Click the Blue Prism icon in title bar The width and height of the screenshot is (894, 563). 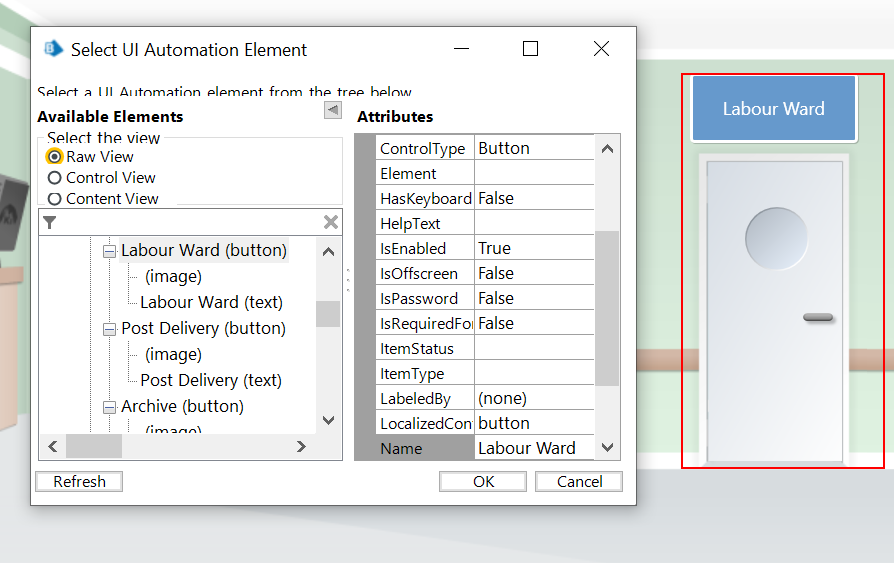pyautogui.click(x=54, y=49)
